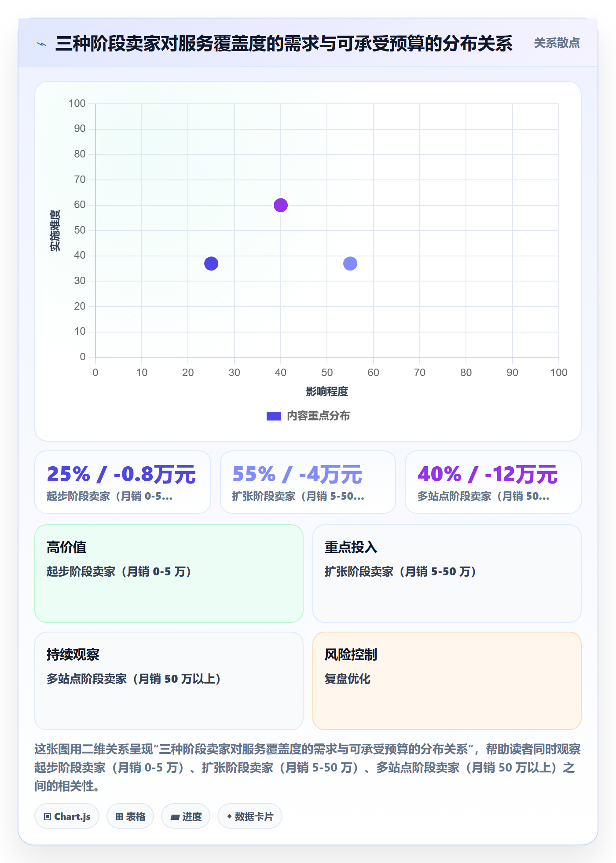This screenshot has height=863, width=616.
Task: Click 复盘优化 text in 风险控制 card
Action: [348, 679]
